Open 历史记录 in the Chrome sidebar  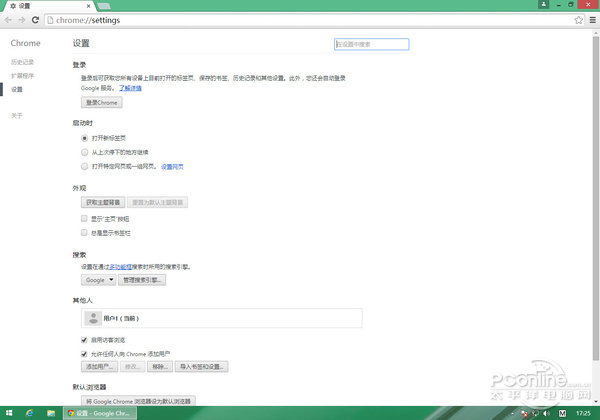tap(22, 62)
